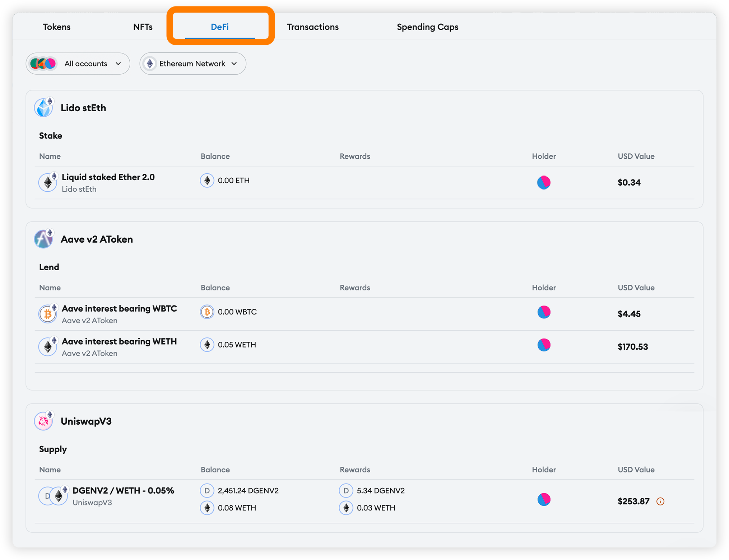Select the Liquid staked Ether 2.0 name

click(x=108, y=177)
